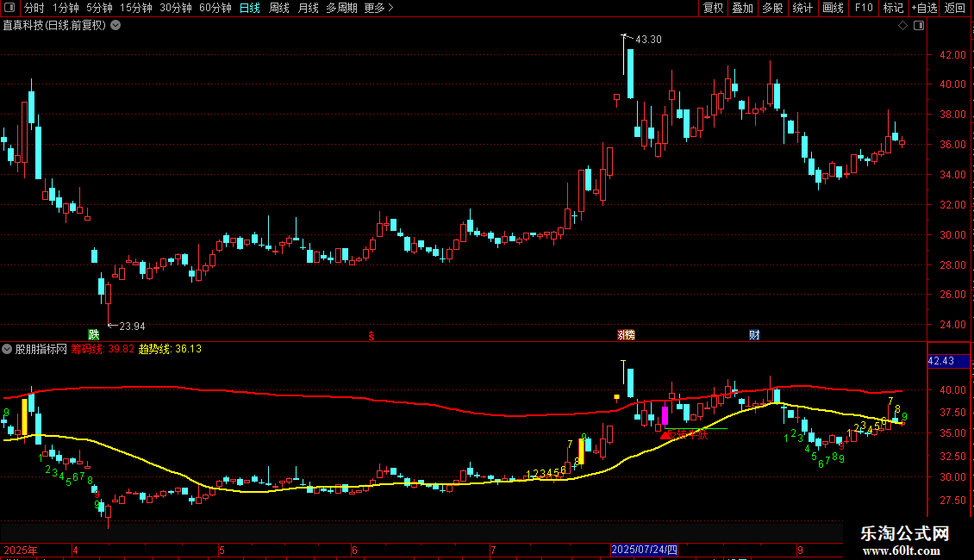Viewport: 974px width, 560px height.
Task: Click the 筹码线: 39.82 value
Action: click(103, 349)
